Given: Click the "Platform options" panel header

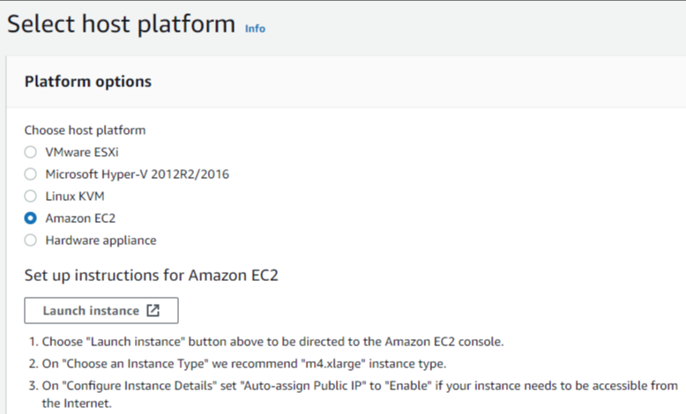Looking at the screenshot, I should 88,81.
